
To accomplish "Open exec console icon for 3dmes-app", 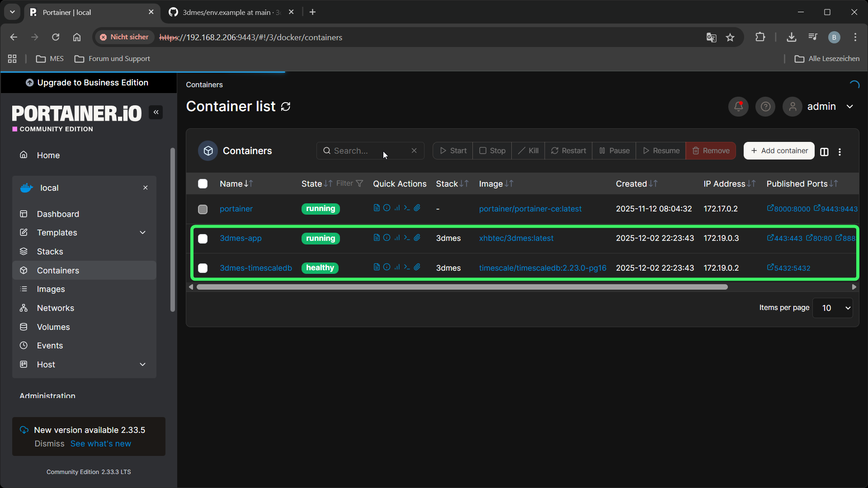I will [x=407, y=238].
